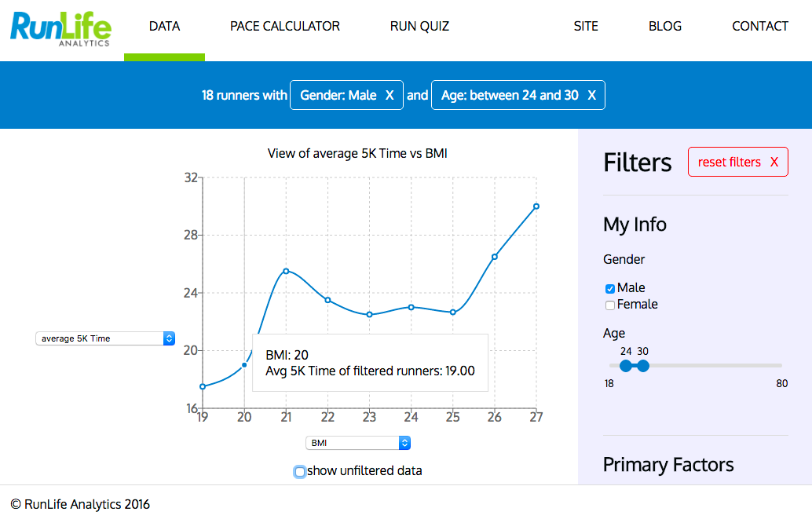The width and height of the screenshot is (812, 519).
Task: Click the data point at BMI 19
Action: (x=203, y=386)
